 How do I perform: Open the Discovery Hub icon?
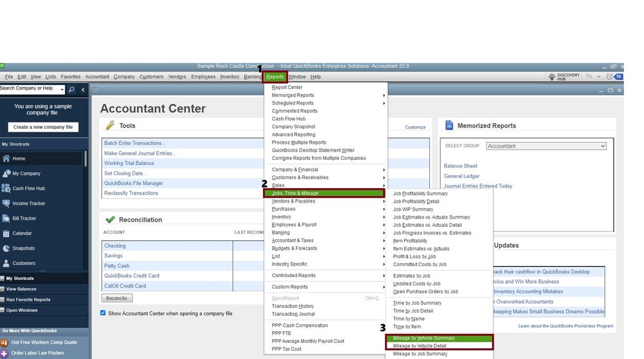tap(552, 77)
